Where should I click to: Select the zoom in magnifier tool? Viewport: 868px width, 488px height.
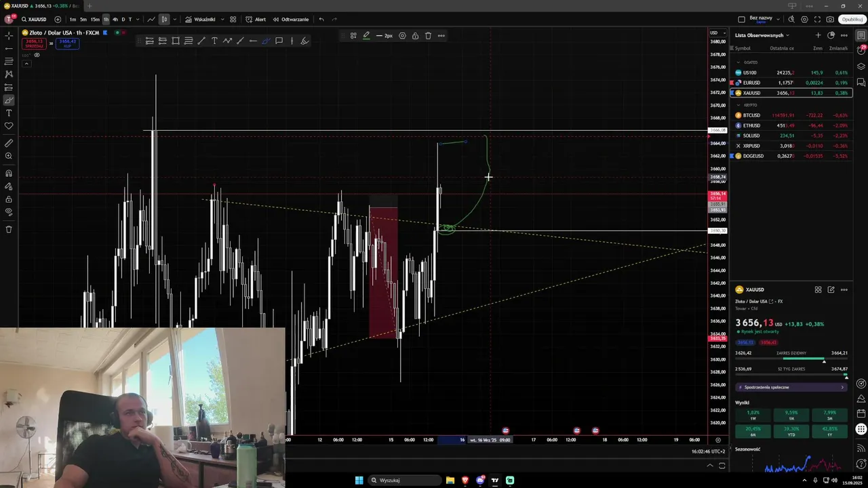9,156
